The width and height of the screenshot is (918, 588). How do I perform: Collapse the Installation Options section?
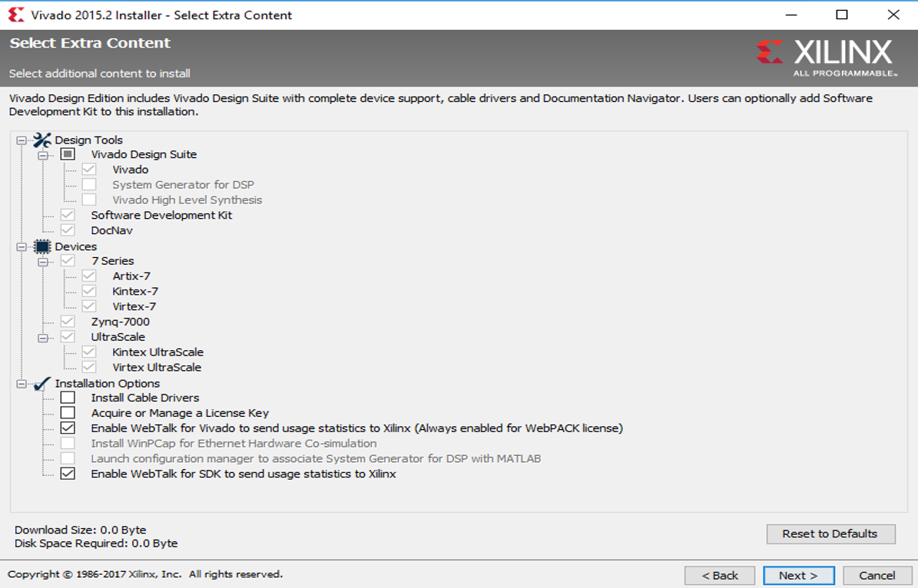click(x=21, y=384)
